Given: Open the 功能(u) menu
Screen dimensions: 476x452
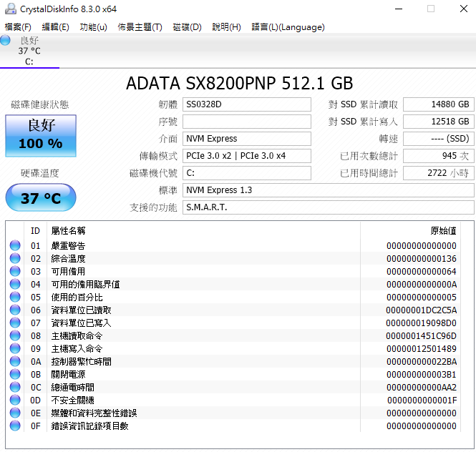Looking at the screenshot, I should [93, 27].
